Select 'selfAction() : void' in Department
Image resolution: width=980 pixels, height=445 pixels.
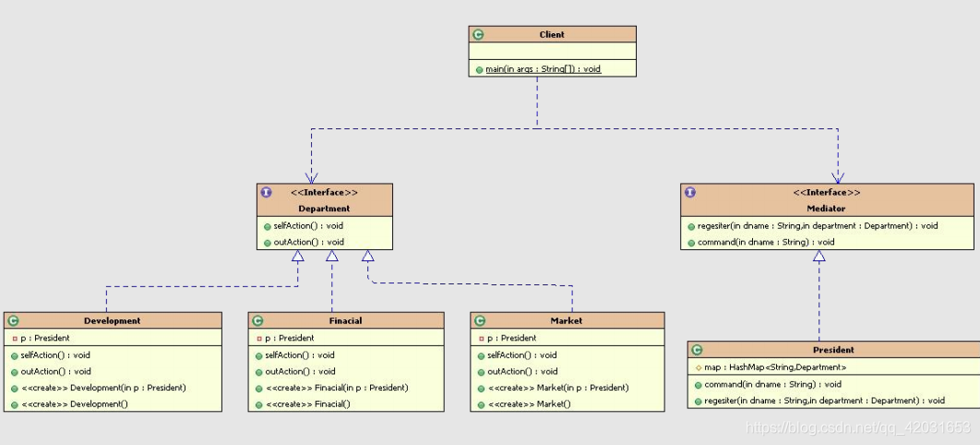point(308,226)
